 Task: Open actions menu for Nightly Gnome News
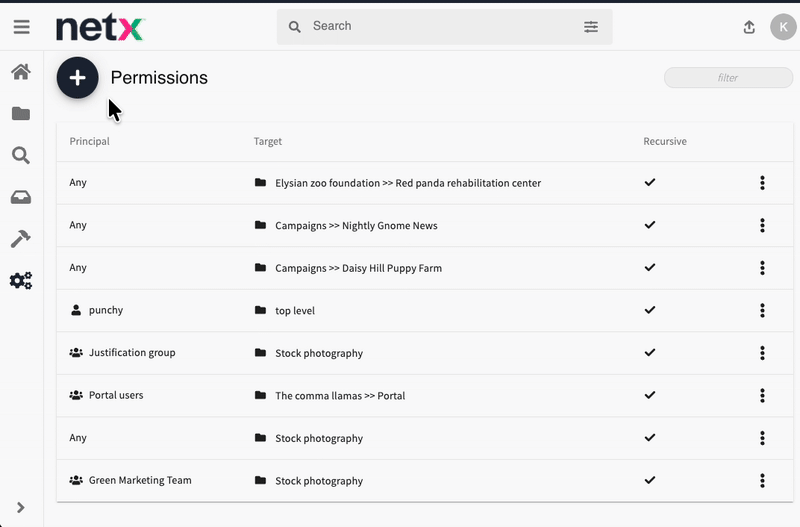click(762, 225)
